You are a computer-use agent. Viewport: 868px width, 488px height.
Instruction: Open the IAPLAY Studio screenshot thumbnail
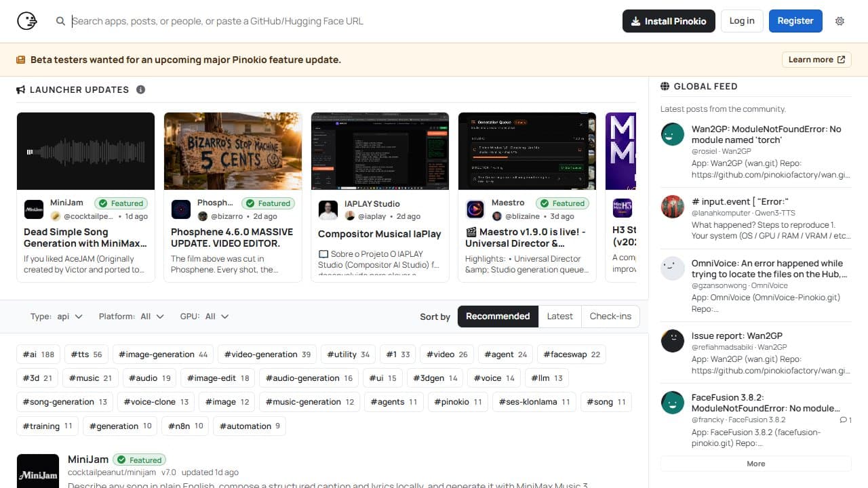pos(380,151)
